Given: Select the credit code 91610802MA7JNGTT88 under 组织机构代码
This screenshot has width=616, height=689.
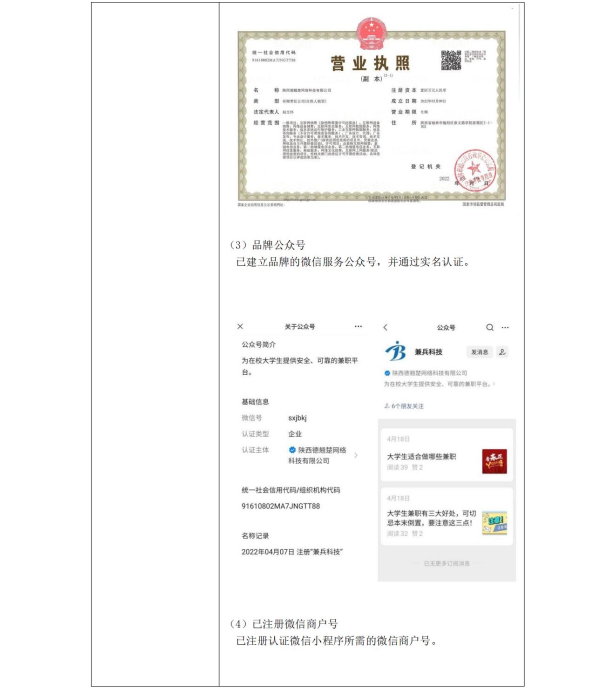Looking at the screenshot, I should click(281, 506).
